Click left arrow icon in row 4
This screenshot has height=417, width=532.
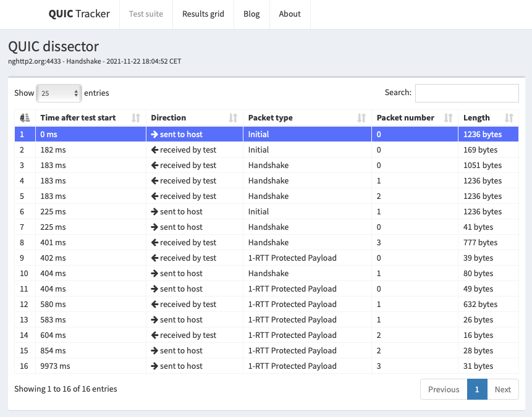pos(154,181)
